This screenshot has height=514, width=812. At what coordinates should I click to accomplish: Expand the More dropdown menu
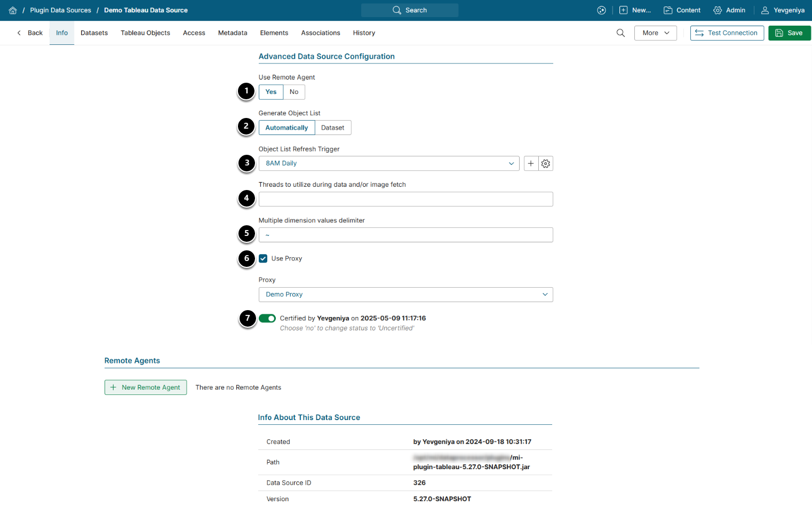pyautogui.click(x=655, y=33)
